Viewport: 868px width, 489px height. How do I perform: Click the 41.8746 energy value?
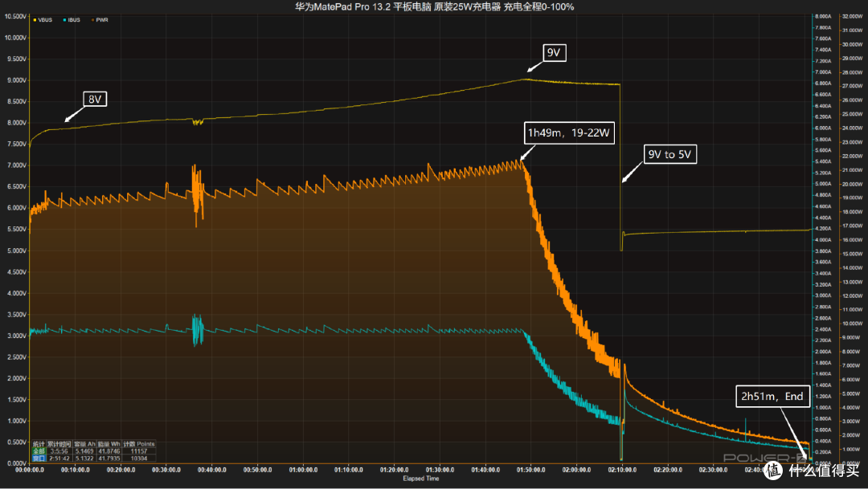(109, 451)
